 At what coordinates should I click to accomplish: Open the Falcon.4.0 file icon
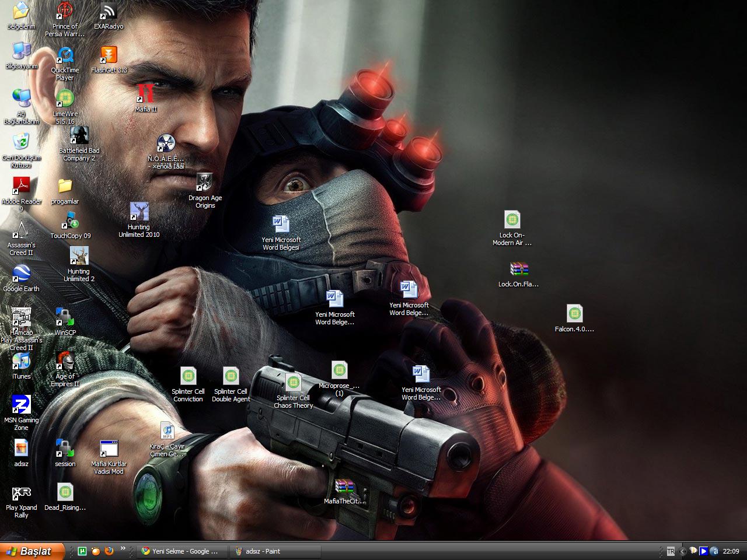tap(574, 313)
